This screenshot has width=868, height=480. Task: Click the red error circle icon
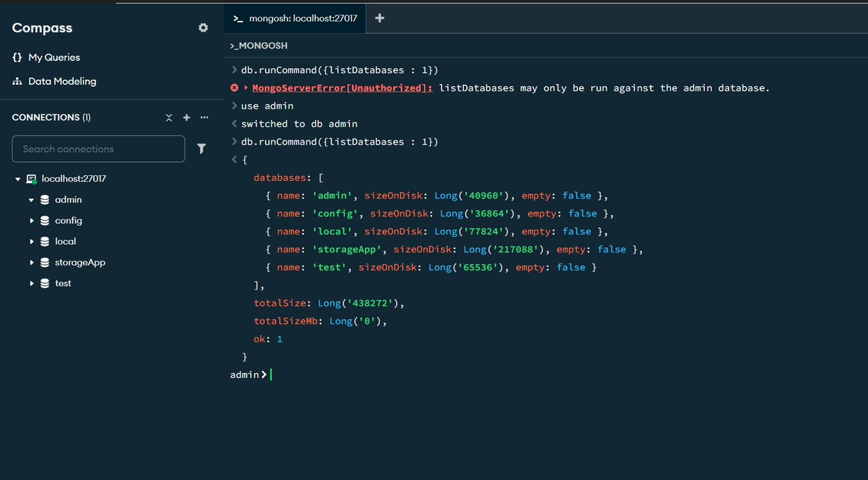pos(234,88)
